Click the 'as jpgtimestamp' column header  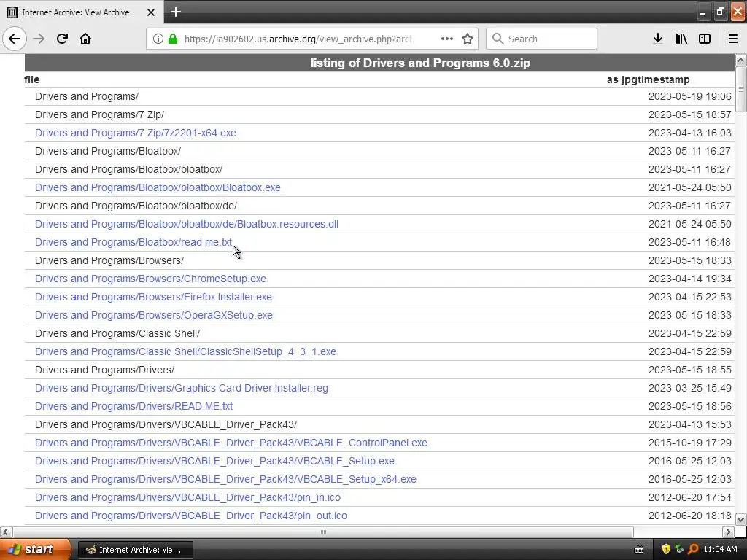(648, 79)
